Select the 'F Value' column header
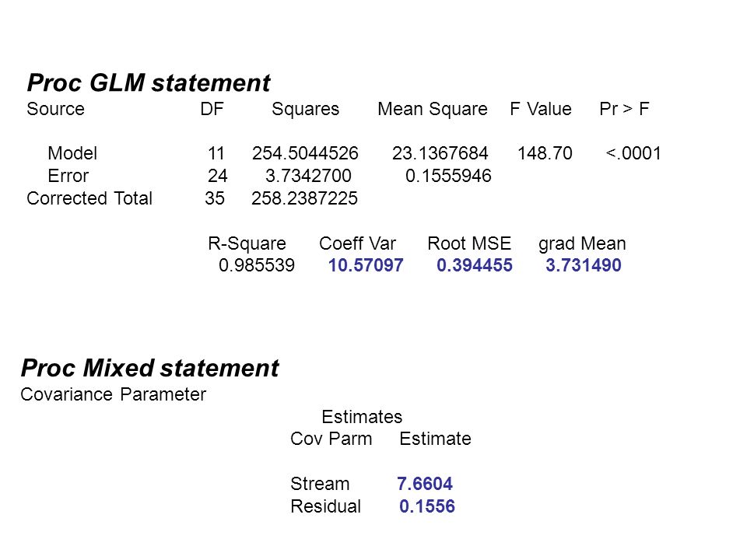Image resolution: width=747 pixels, height=560 pixels. click(541, 109)
